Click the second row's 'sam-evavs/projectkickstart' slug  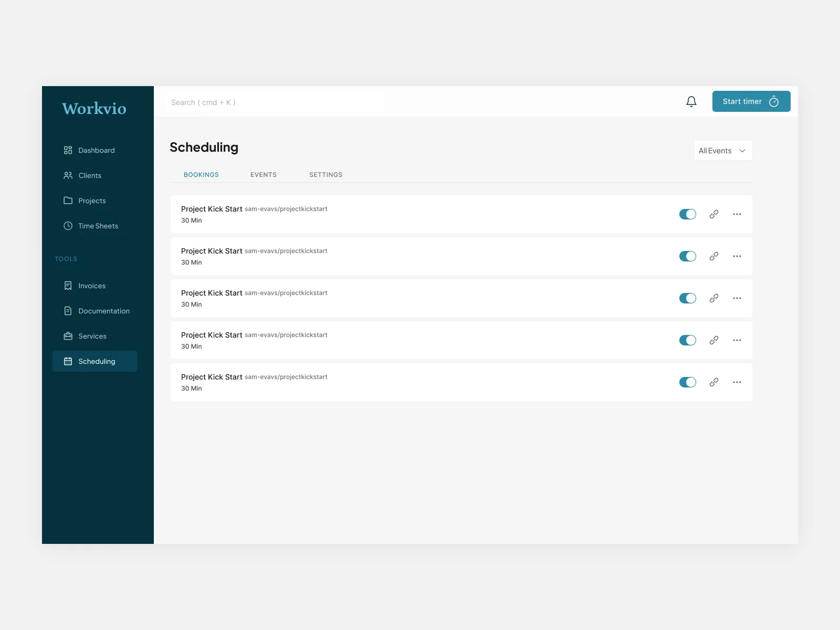click(286, 251)
